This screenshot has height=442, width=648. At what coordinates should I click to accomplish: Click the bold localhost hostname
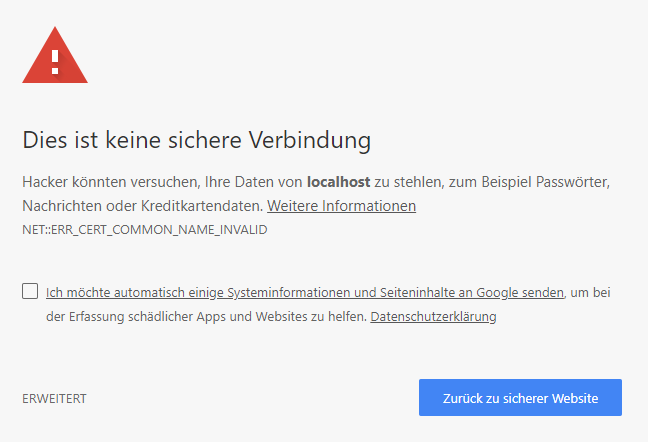(x=338, y=182)
